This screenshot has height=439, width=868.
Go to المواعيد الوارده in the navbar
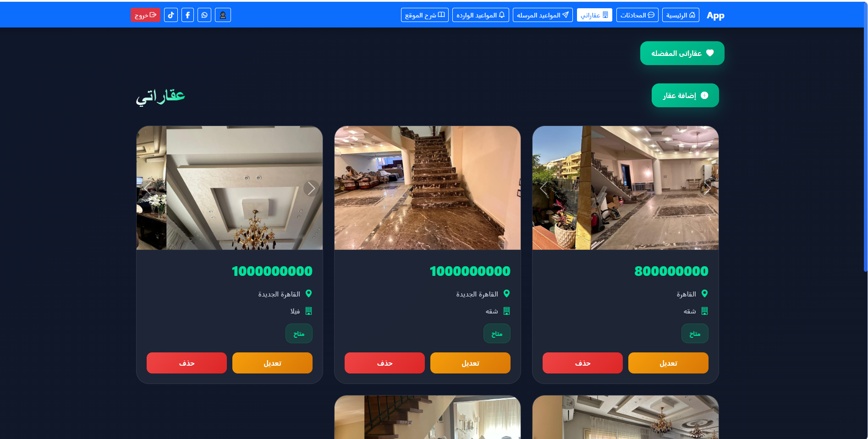tap(481, 15)
